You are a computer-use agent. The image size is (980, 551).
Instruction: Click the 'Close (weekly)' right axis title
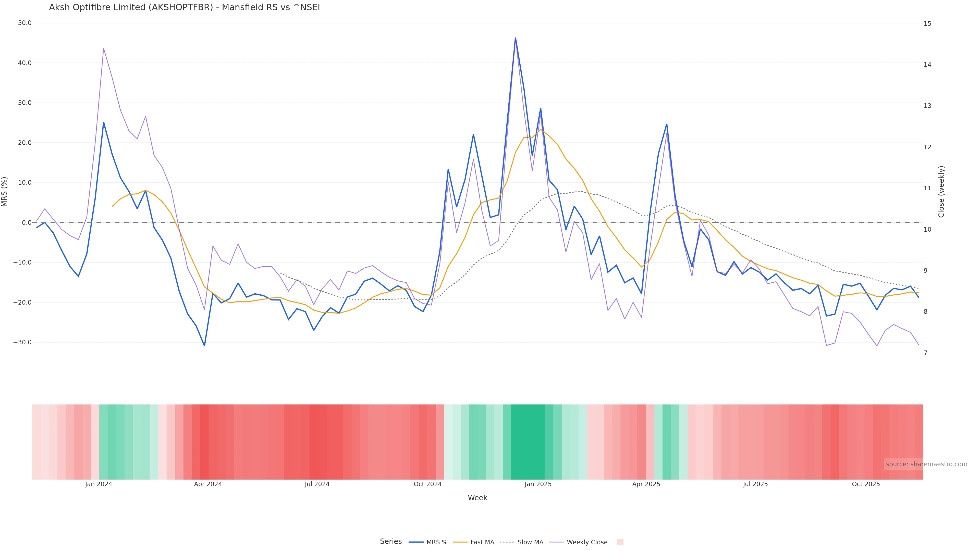[x=941, y=191]
